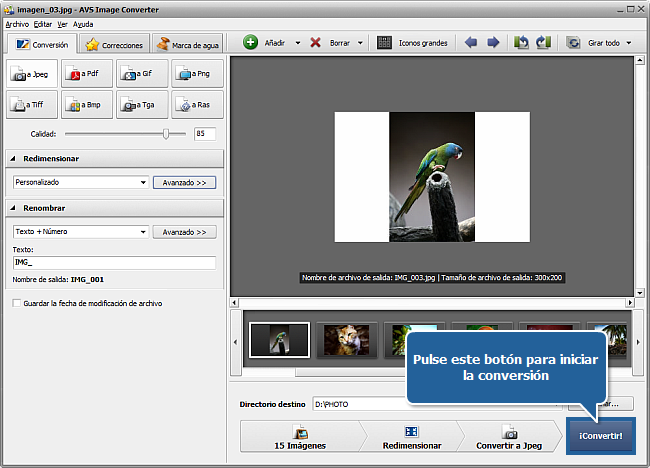650x468 pixels.
Task: Expand the Añadir dropdown arrow
Action: pyautogui.click(x=295, y=43)
